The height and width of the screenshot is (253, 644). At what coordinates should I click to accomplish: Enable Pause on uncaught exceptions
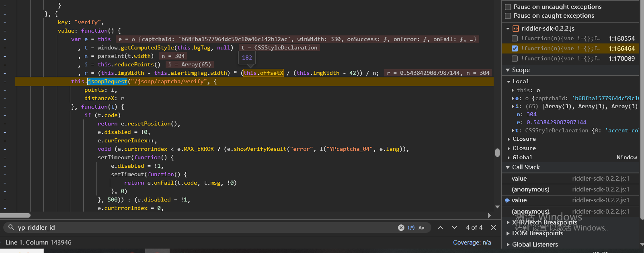pyautogui.click(x=508, y=7)
